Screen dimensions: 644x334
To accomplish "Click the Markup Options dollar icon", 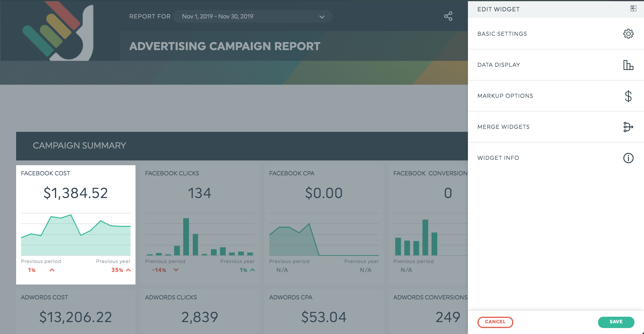I will 628,96.
